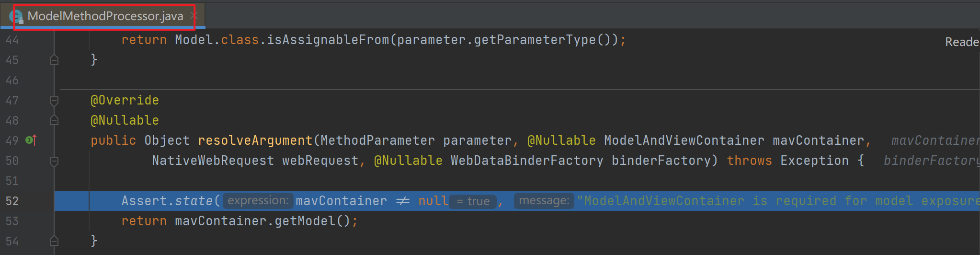Fold the annotations at the line 47 marker
Viewport: 980px width, 255px height.
click(x=54, y=101)
